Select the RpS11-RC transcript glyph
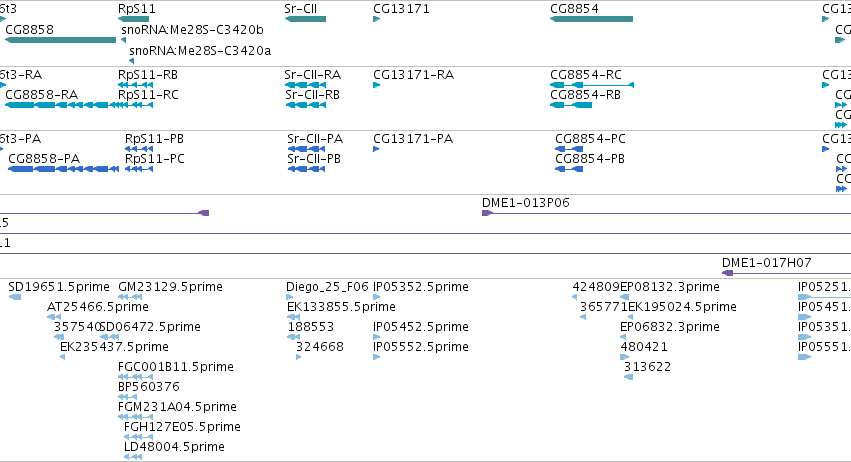 (136, 105)
